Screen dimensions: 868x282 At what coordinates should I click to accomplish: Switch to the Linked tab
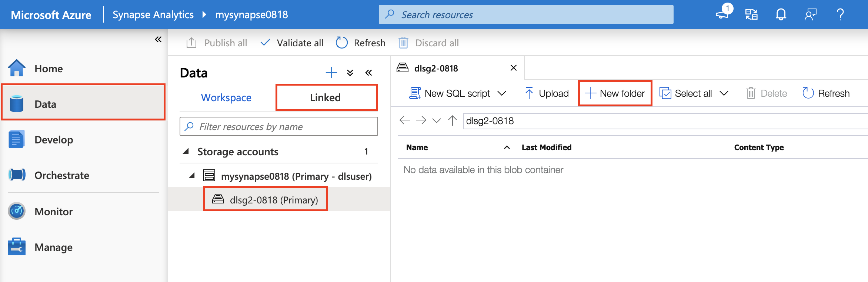(325, 97)
